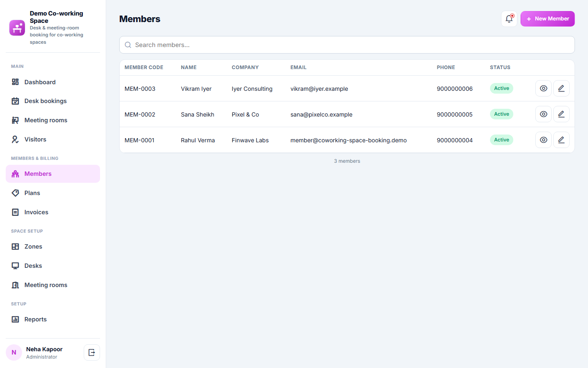Edit member Sana Sheikh

click(561, 114)
